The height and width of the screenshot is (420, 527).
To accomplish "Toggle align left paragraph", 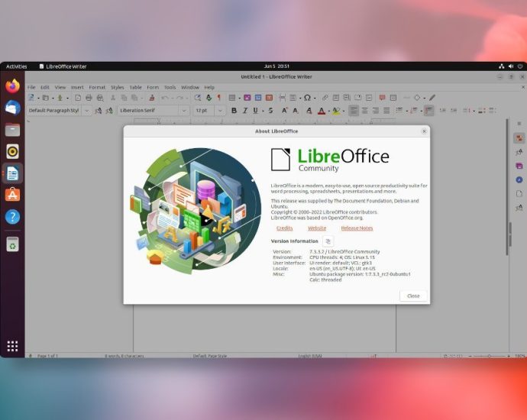I will [353, 111].
